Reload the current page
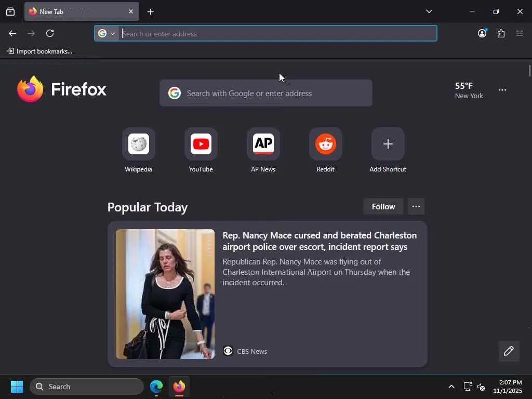The height and width of the screenshot is (399, 532). point(50,33)
